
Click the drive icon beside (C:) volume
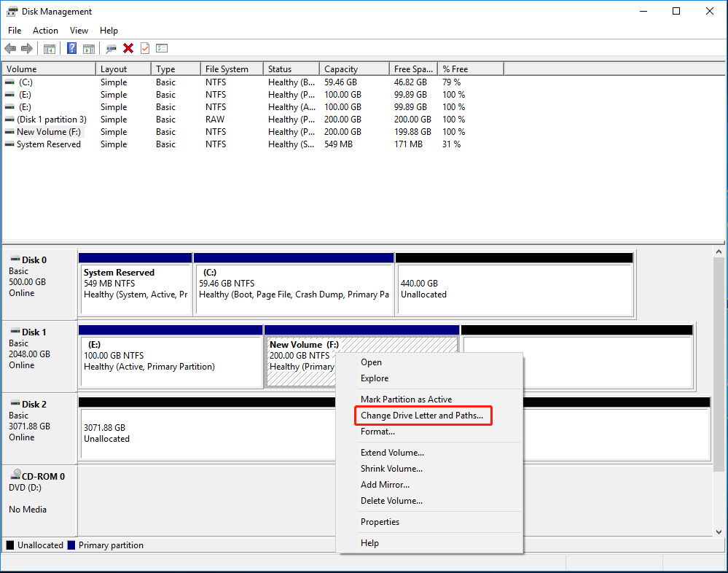(9, 82)
